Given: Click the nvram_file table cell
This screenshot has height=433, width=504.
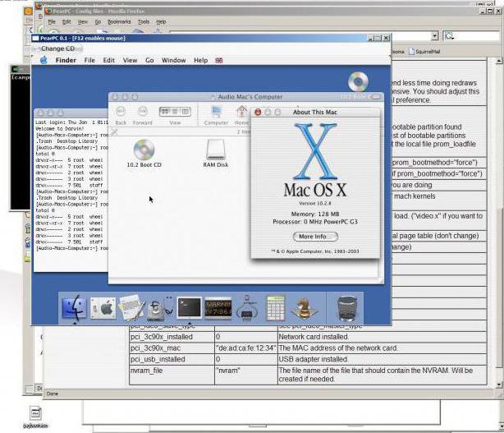Looking at the screenshot, I should tap(172, 375).
